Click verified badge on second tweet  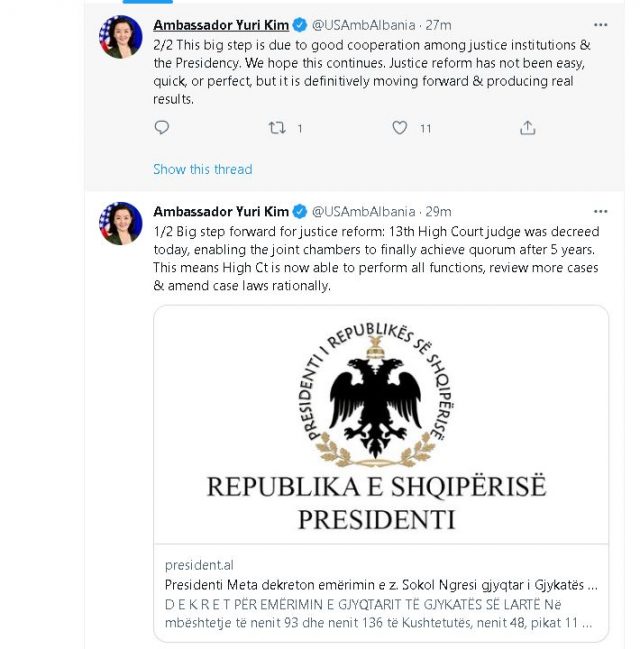[x=299, y=211]
